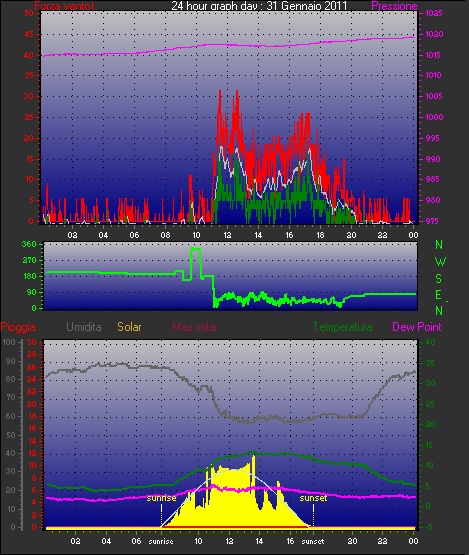Screen dimensions: 469x555
Task: Click the '1000' pressure axis value
Action: click(434, 117)
